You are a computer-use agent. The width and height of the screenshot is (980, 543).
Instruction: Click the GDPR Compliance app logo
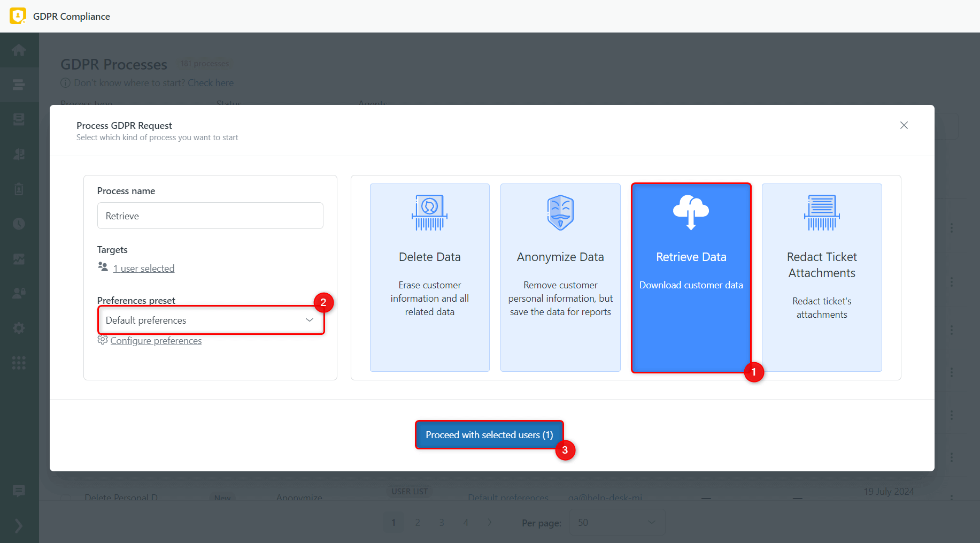(x=18, y=16)
